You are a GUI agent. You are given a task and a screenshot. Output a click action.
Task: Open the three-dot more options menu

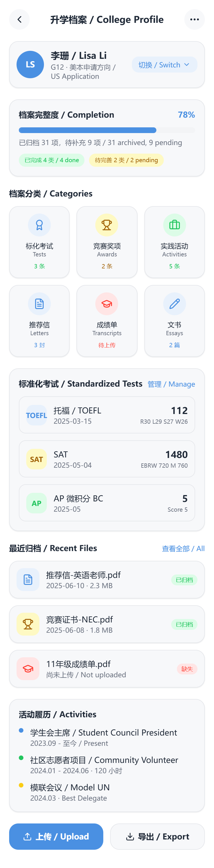(x=195, y=19)
